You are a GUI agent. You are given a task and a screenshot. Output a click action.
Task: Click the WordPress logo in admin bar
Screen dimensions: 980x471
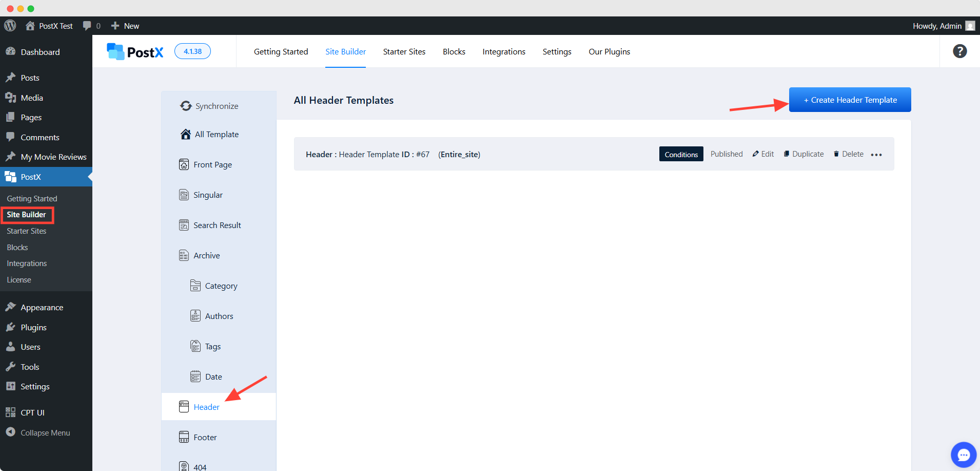pyautogui.click(x=10, y=26)
